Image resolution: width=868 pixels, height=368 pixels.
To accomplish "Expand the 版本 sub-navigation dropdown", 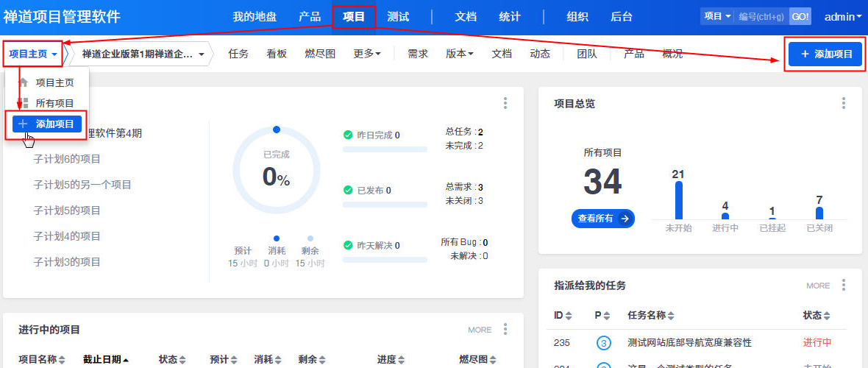I will (x=460, y=54).
